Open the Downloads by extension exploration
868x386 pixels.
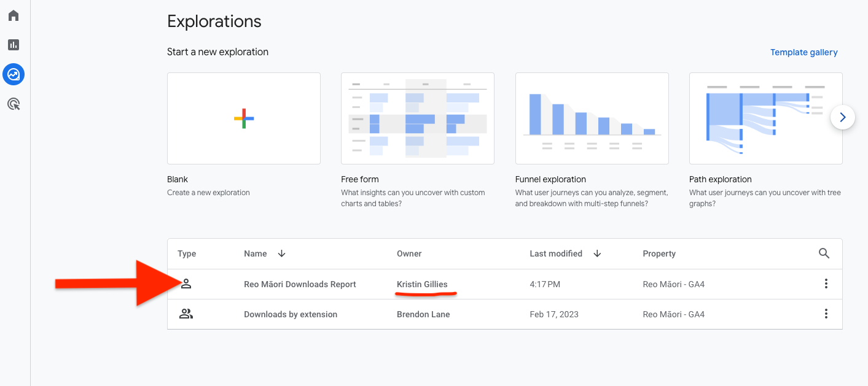point(291,314)
